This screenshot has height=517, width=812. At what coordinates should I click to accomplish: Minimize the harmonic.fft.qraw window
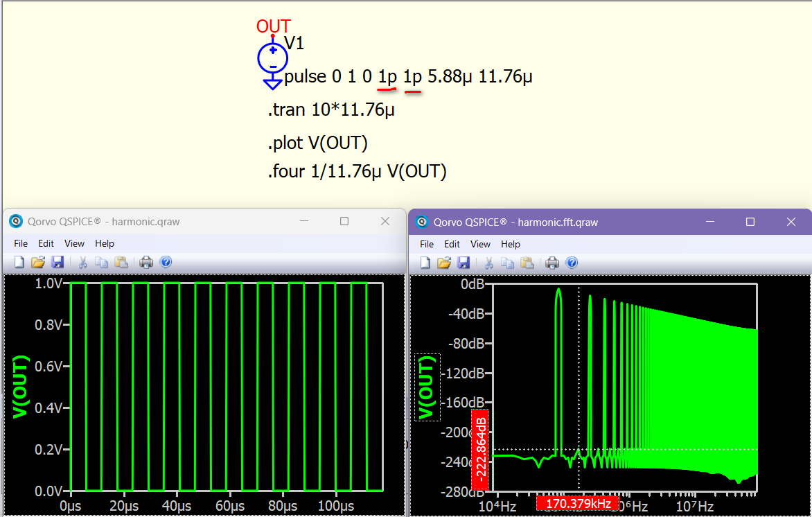(x=709, y=222)
